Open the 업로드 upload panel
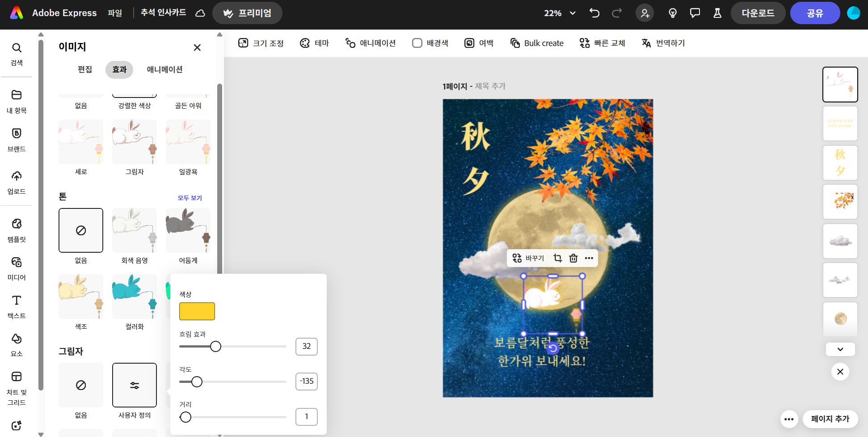The image size is (868, 437). coord(17,182)
